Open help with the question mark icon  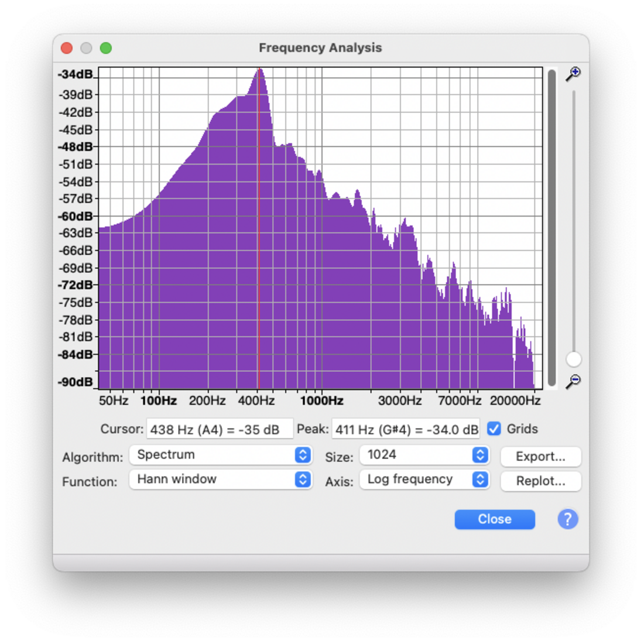(x=567, y=519)
